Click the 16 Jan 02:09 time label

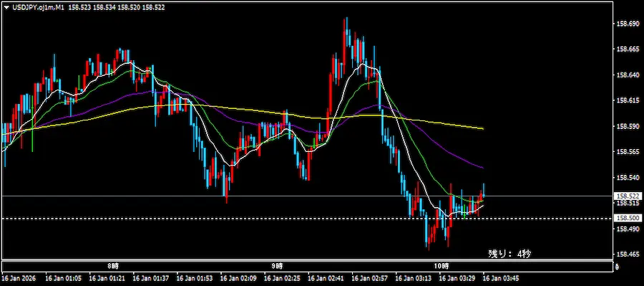click(x=238, y=278)
